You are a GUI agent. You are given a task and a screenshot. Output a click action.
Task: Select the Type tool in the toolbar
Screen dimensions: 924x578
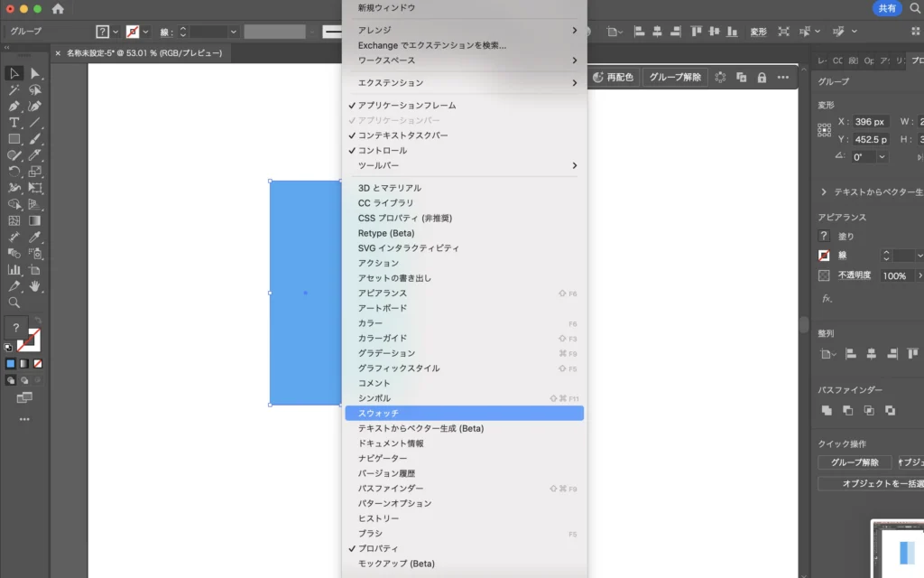(x=14, y=122)
